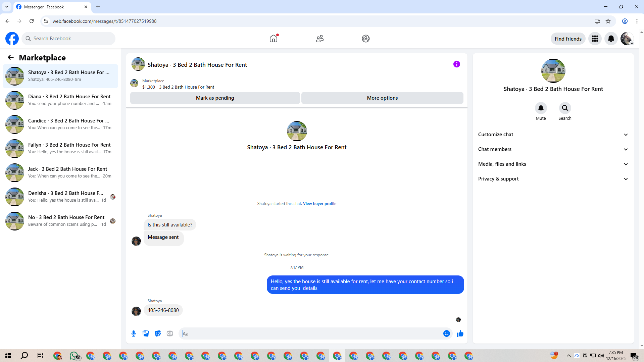Choose a sticker icon

[158, 333]
